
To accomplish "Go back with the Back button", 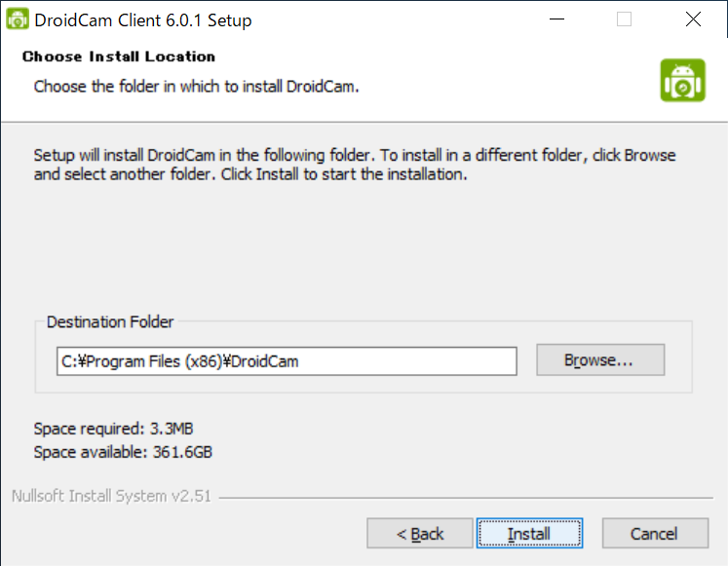I will (420, 533).
